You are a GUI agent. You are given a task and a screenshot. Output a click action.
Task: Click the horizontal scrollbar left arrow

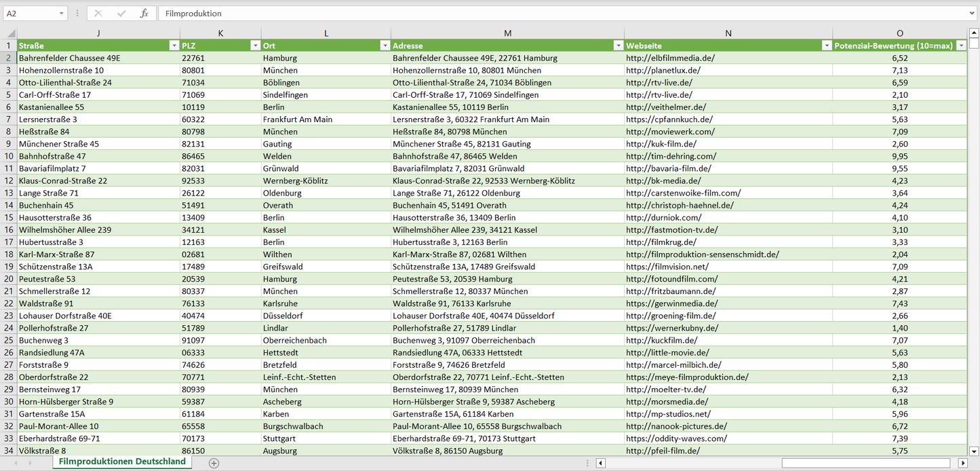point(600,463)
